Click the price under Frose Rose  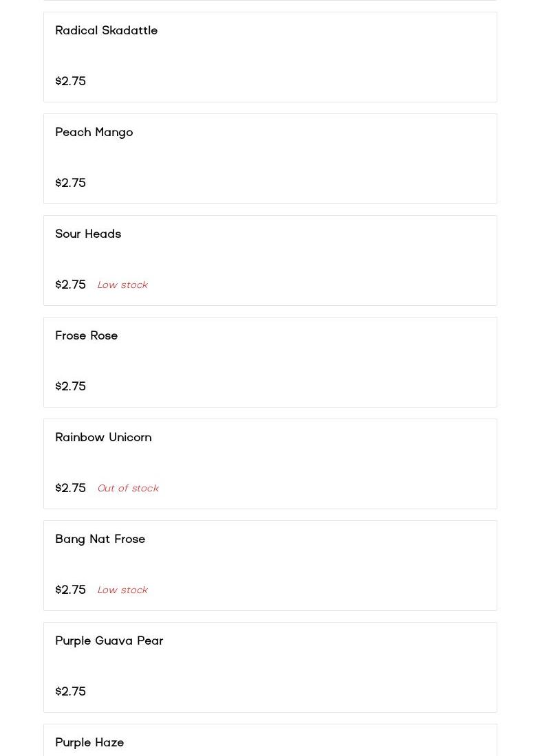70,386
